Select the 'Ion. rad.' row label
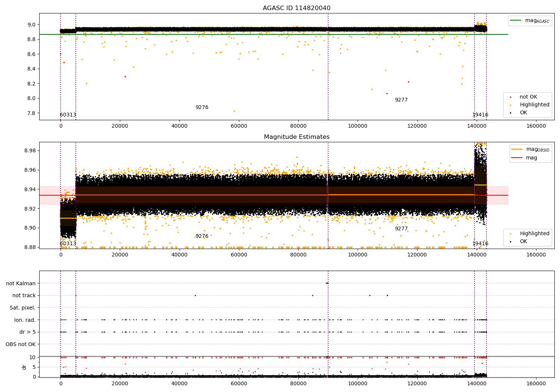The height and width of the screenshot is (392, 560). (25, 320)
